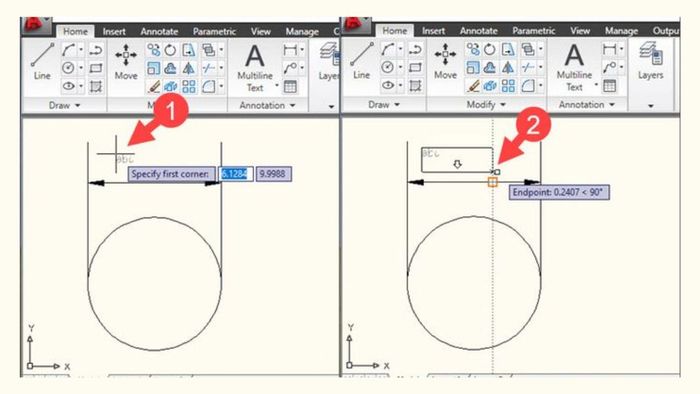Select the Arc tool in the left window
Screen dimensions: 700x394
[69, 50]
